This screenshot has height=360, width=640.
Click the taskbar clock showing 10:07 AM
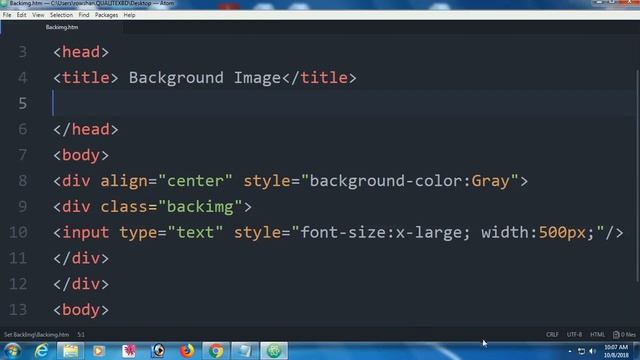(x=616, y=351)
